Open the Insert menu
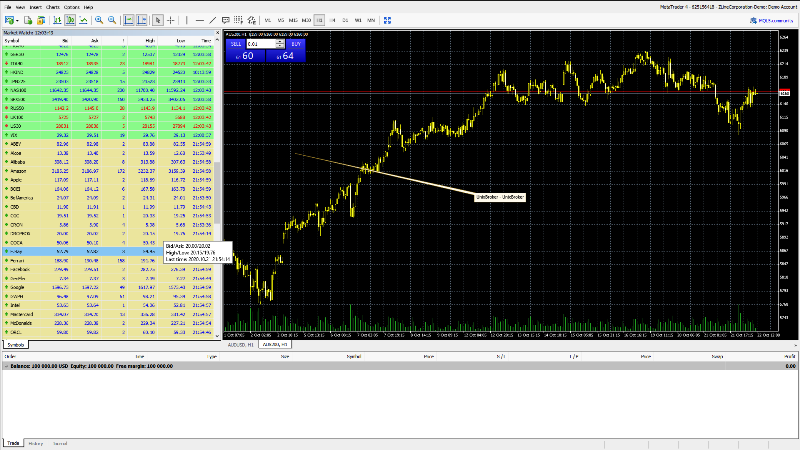Viewport: 800px width, 450px height. point(36,7)
